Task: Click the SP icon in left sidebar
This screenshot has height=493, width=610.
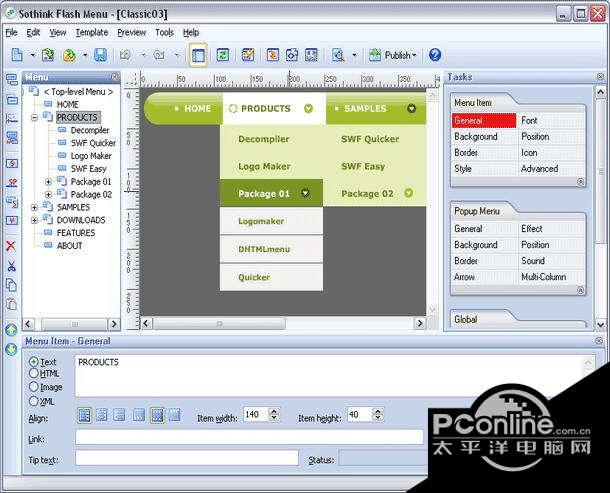Action: tap(12, 182)
